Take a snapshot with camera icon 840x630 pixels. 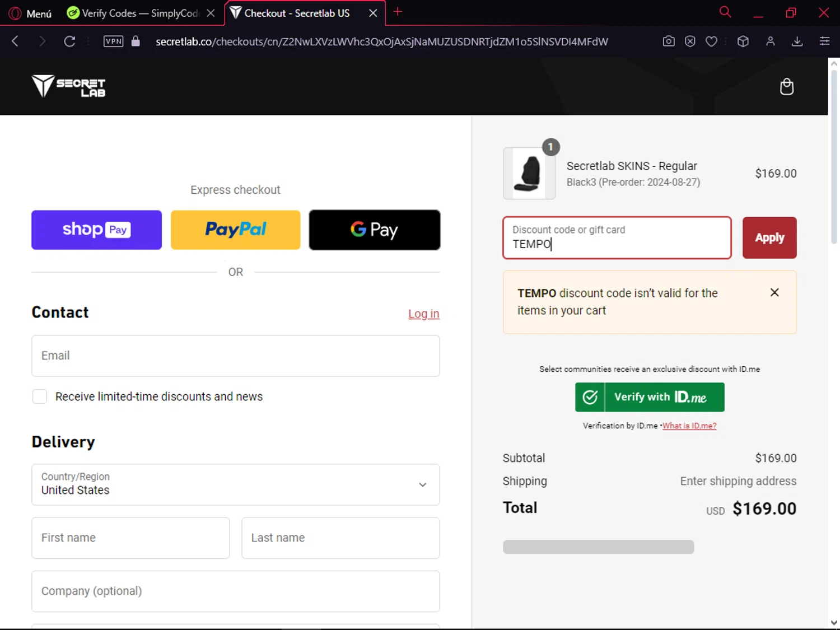(x=669, y=41)
